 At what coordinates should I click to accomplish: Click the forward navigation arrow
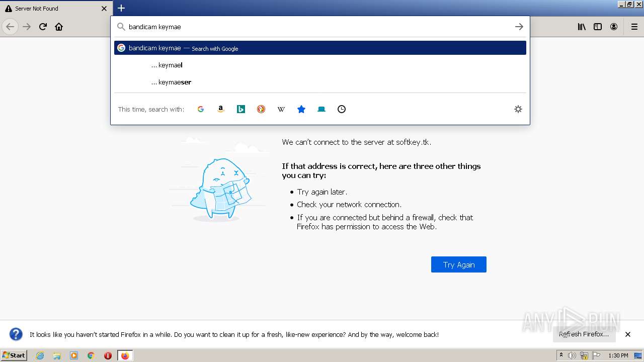pos(27,27)
